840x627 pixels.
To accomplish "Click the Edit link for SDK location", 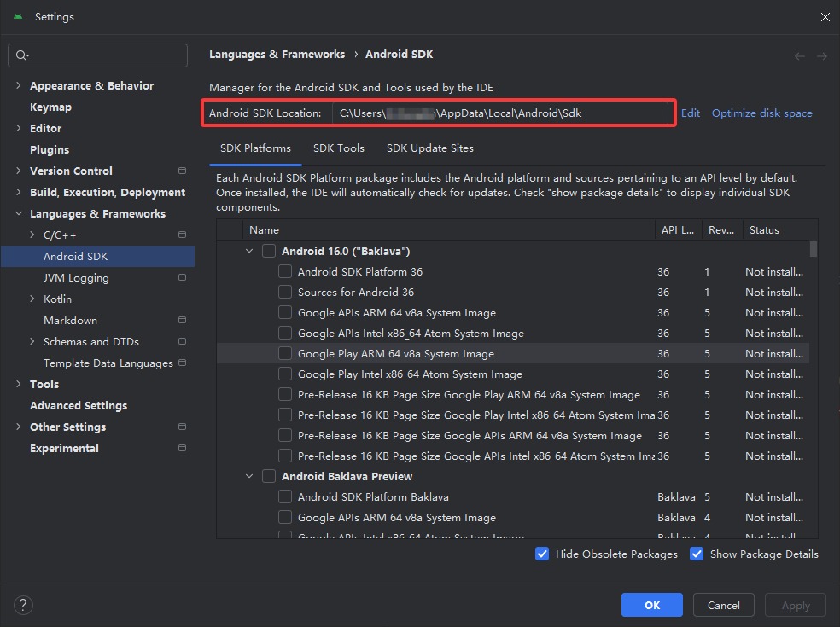I will pos(691,113).
